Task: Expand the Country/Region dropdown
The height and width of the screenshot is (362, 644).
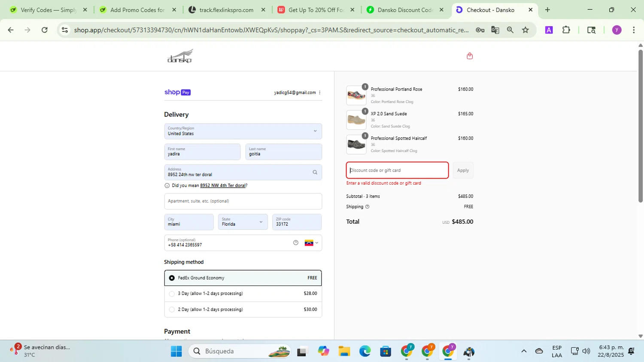Action: point(243,131)
